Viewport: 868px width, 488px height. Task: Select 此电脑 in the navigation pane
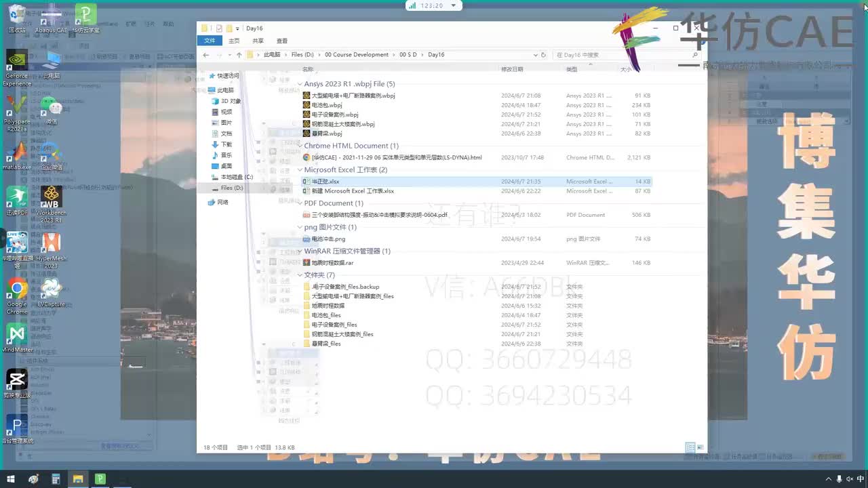click(x=225, y=90)
